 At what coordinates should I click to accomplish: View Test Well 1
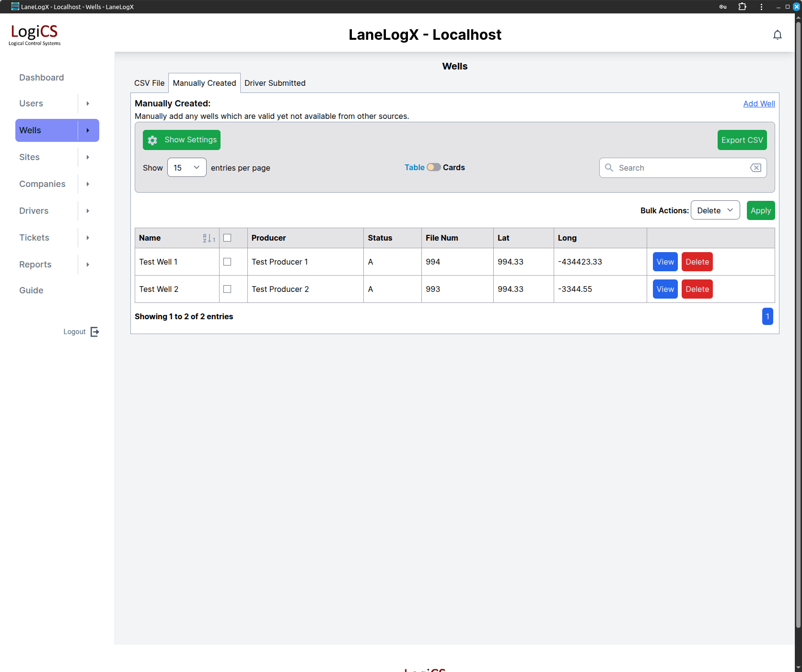(x=665, y=262)
